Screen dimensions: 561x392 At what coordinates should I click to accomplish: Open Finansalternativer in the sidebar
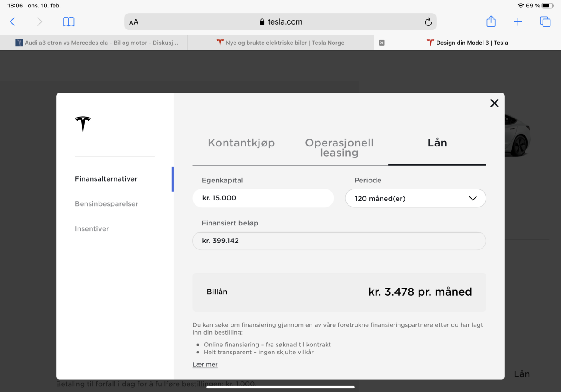click(106, 179)
